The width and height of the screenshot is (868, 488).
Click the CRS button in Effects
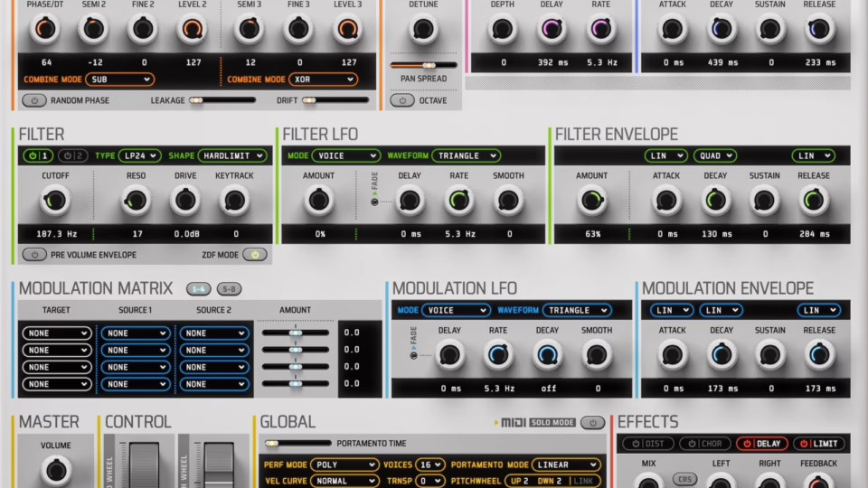pos(684,479)
